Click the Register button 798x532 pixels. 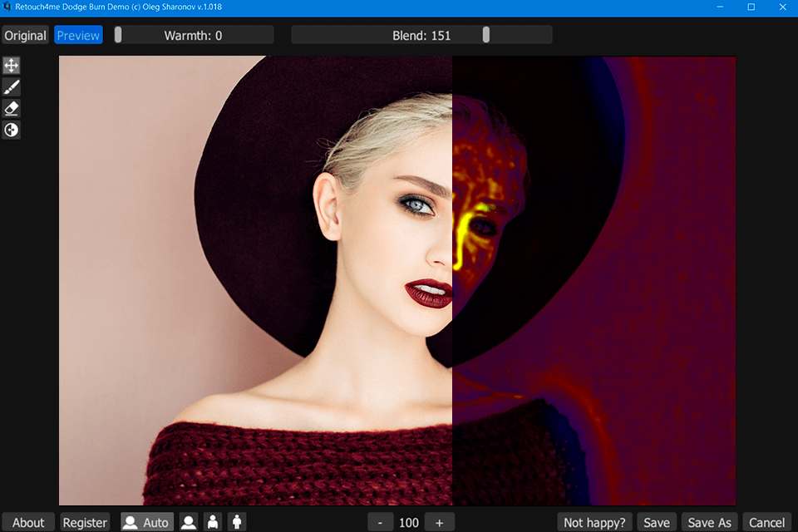(x=85, y=522)
